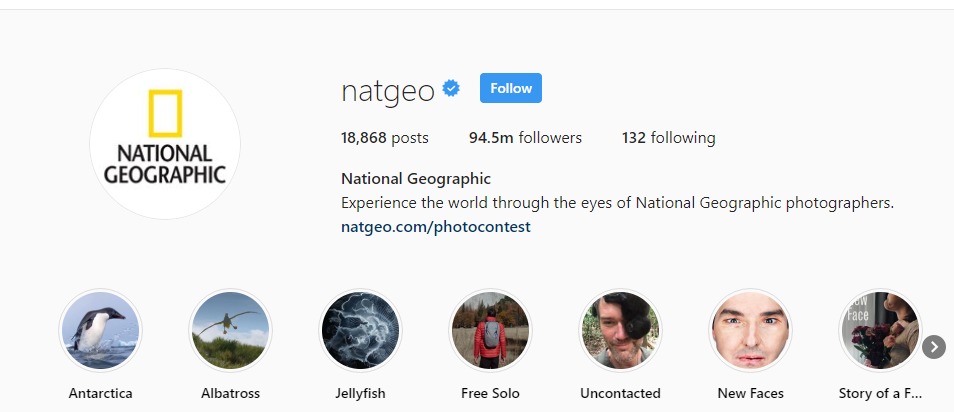Open the Free Solo highlight circle
Screen dimensions: 954x412
(x=490, y=330)
